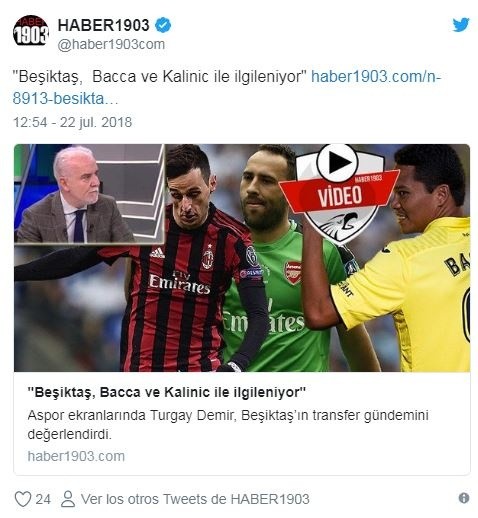This screenshot has height=518, width=478.
Task: Open the card description about Turgay Demir
Action: coord(228,425)
